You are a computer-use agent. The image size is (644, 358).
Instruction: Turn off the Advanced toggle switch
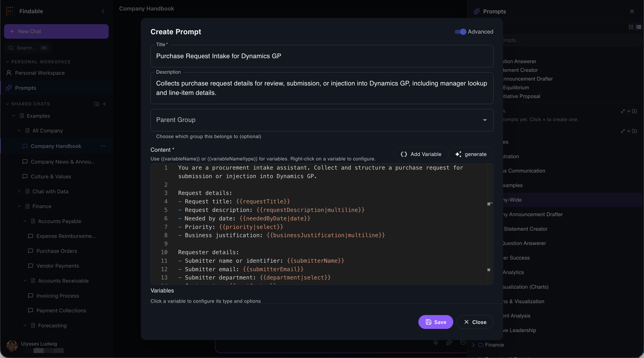click(x=460, y=32)
